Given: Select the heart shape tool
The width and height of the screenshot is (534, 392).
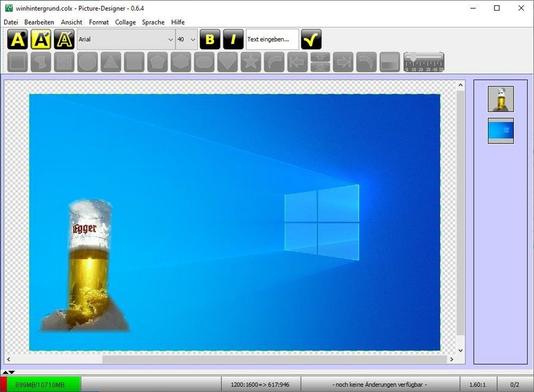Looking at the screenshot, I should pos(228,62).
